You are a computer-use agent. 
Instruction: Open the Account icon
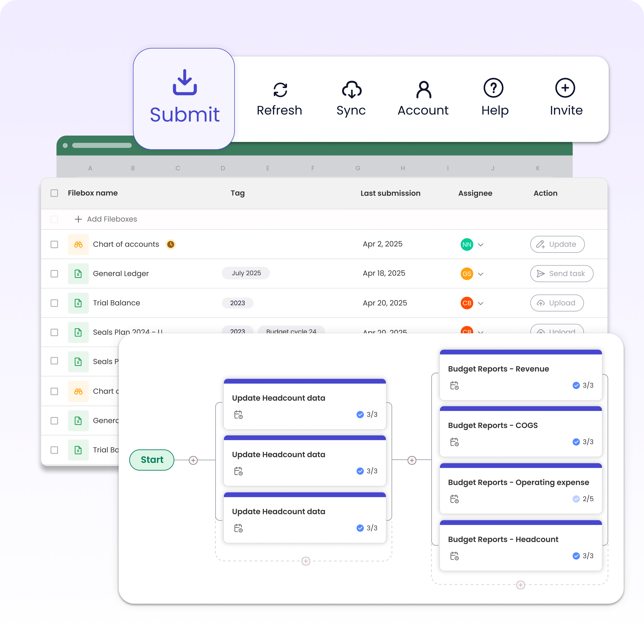point(423,89)
